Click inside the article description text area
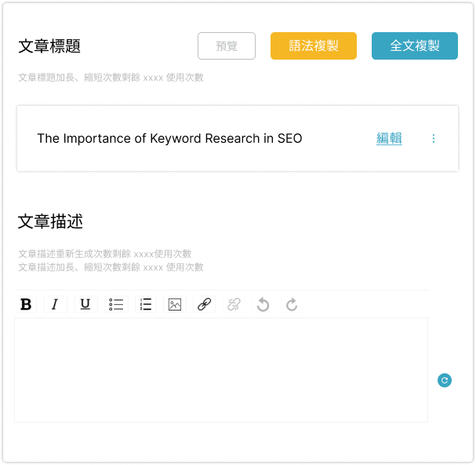The height and width of the screenshot is (465, 476). coord(221,369)
